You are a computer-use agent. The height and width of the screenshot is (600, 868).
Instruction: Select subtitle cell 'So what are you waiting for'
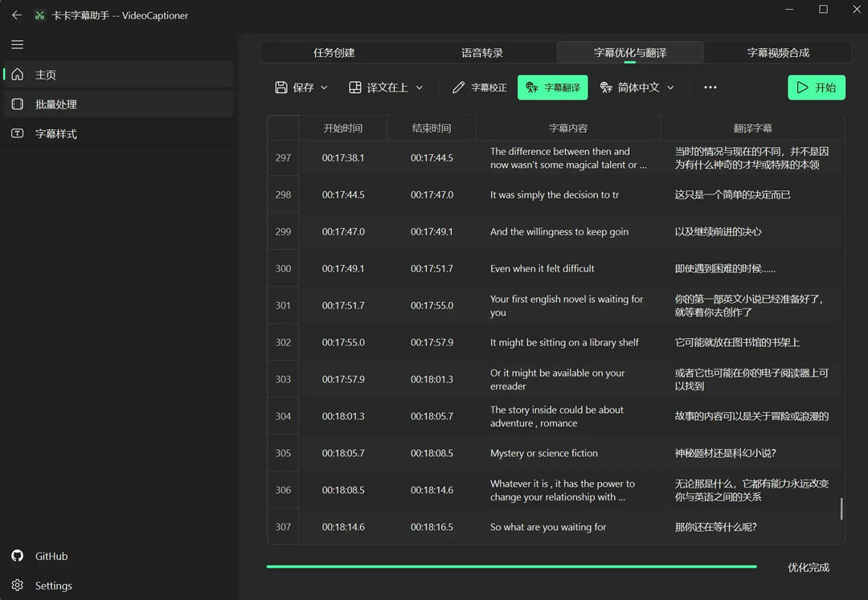[548, 527]
